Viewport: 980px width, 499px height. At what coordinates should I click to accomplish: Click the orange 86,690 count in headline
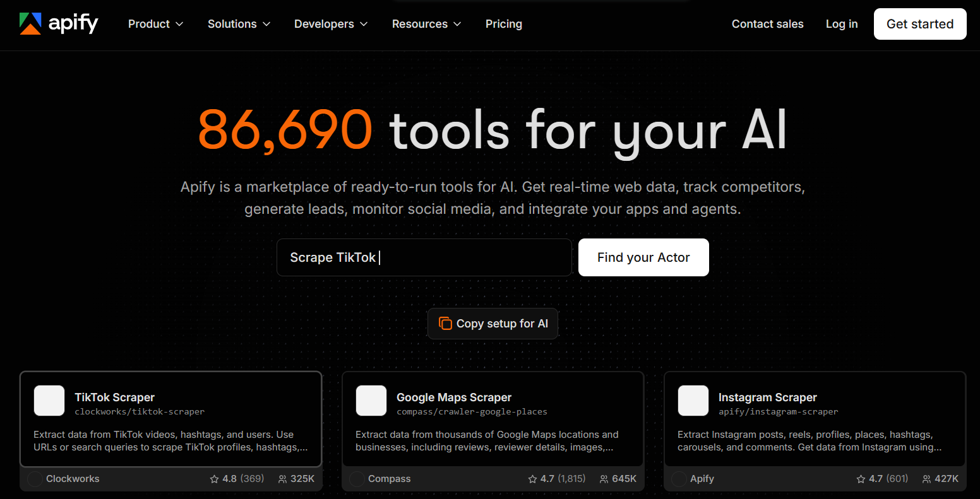(x=285, y=130)
